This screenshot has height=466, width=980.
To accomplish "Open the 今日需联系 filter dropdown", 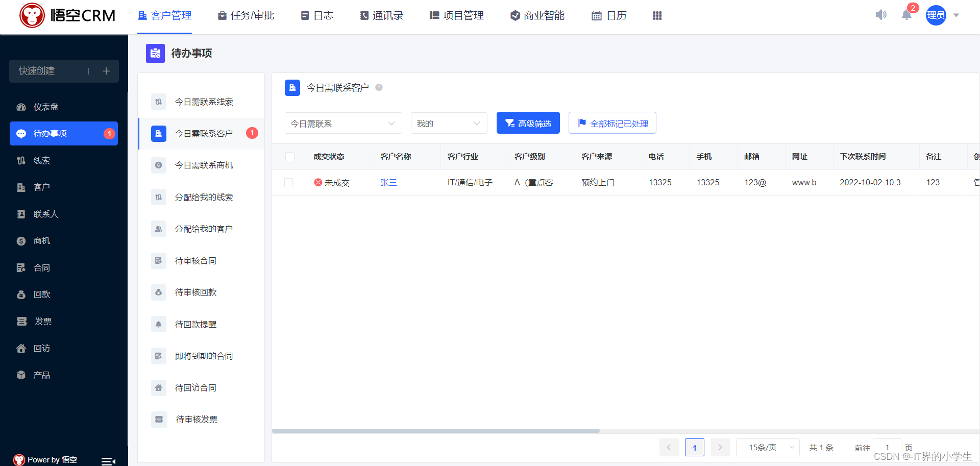I will coord(344,123).
